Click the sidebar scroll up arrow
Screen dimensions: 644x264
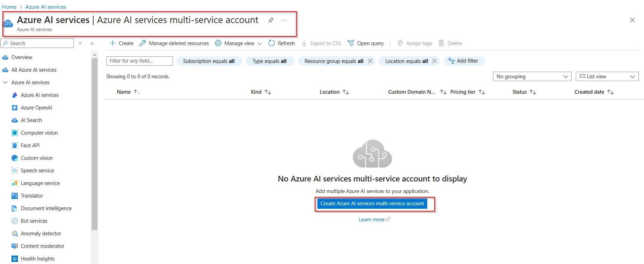point(94,55)
